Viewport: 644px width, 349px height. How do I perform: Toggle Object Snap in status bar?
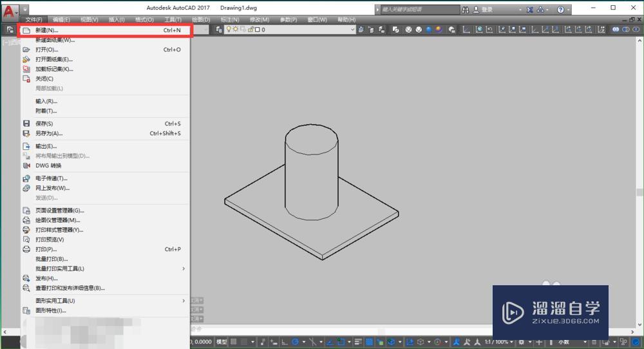pos(341,342)
